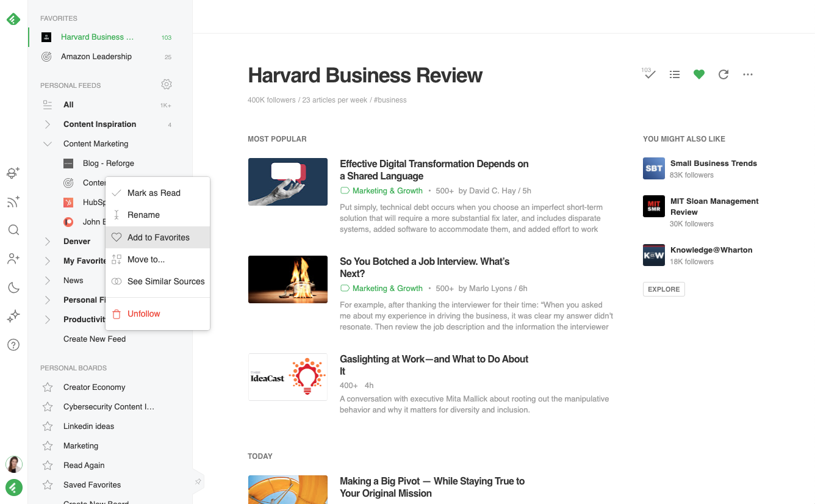Click the green Feedly badge at bottom left
Screen dimensions: 815x504
(14, 488)
